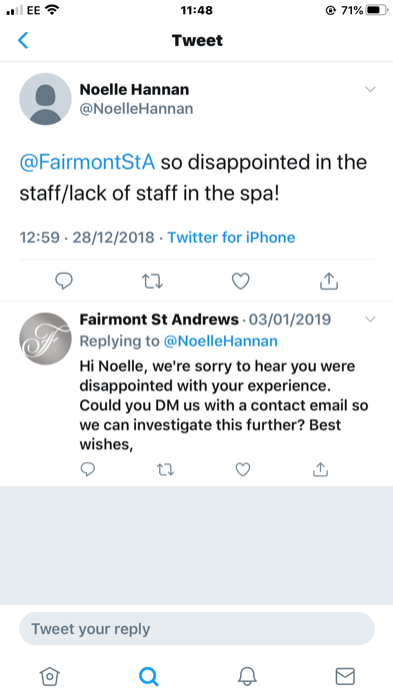Tap the Tweet your reply field
393x700 pixels.
[197, 629]
